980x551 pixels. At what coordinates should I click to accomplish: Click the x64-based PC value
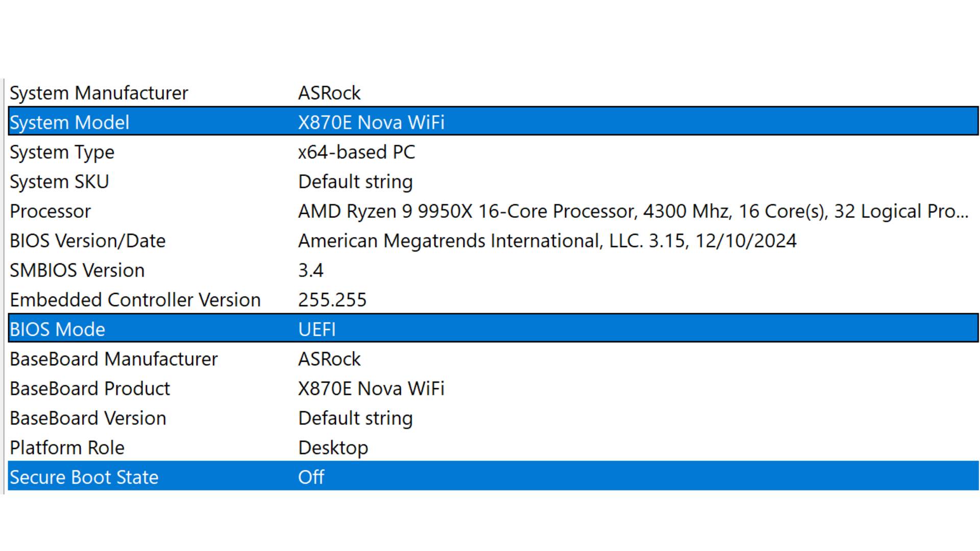(356, 152)
